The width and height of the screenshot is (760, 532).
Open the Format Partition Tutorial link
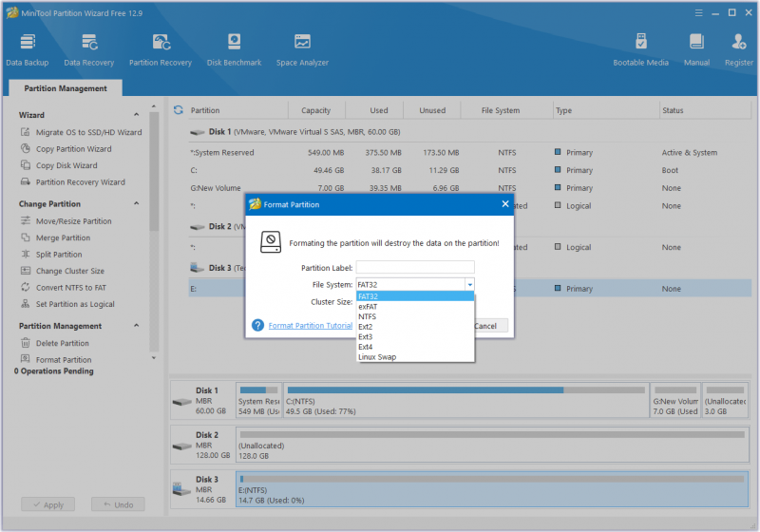(311, 326)
